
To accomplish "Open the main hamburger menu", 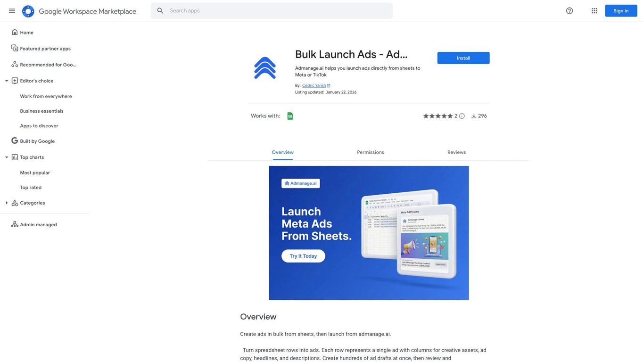I will point(12,11).
